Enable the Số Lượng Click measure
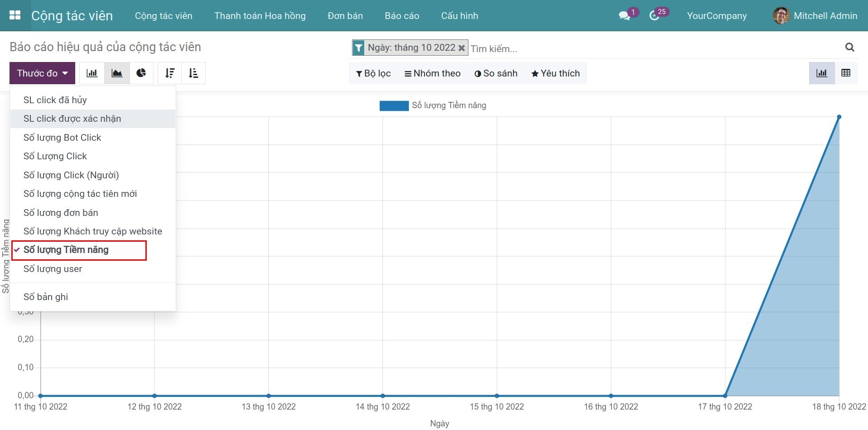The image size is (868, 430). [x=55, y=156]
